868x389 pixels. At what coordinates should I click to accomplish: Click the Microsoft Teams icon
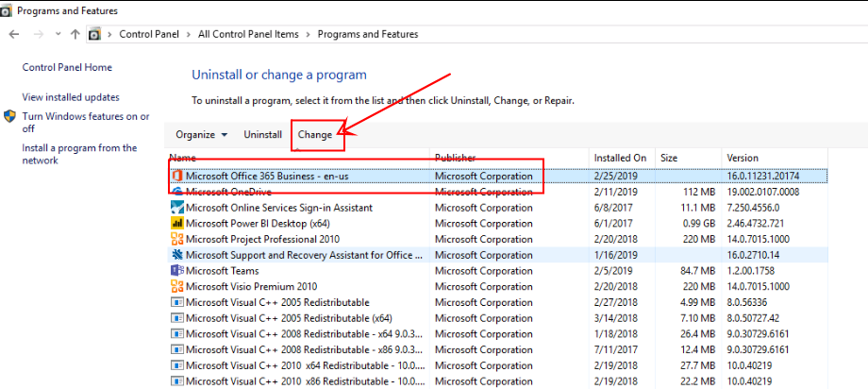point(176,271)
